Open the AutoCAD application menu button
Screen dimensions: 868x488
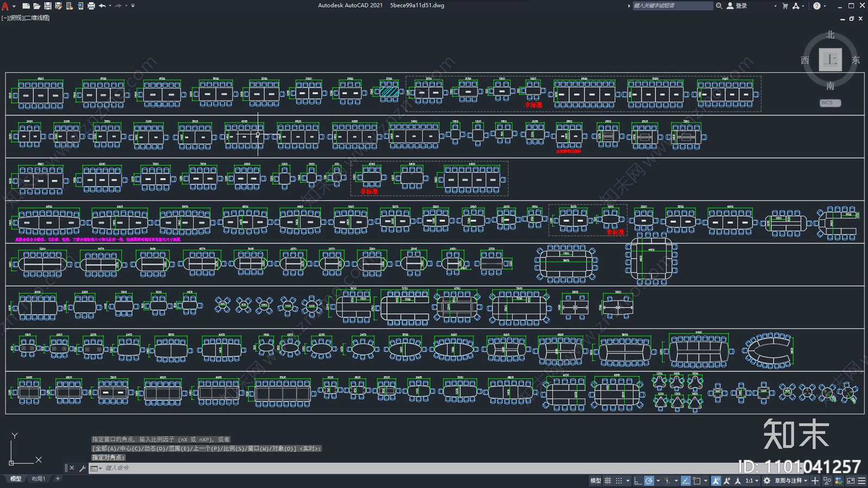pos(5,6)
